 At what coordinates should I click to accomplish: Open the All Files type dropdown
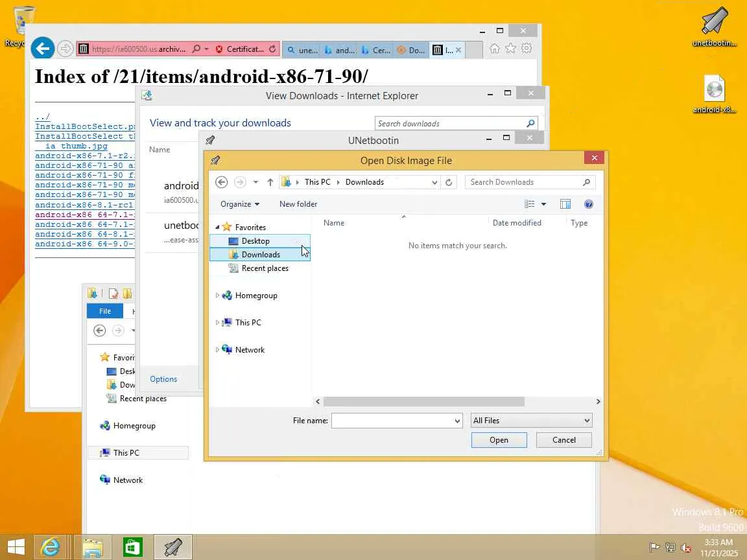point(531,421)
